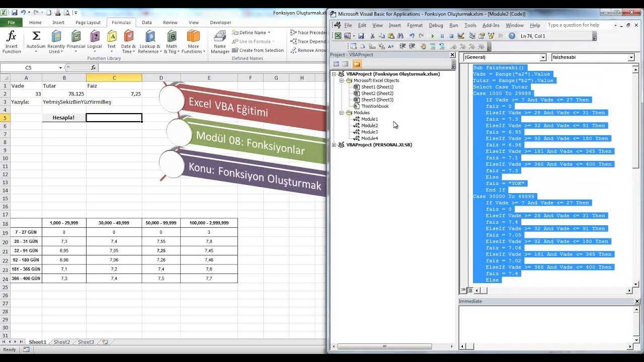Open the VBA Debug menu
Screen dimensions: 644x362
tap(436, 25)
